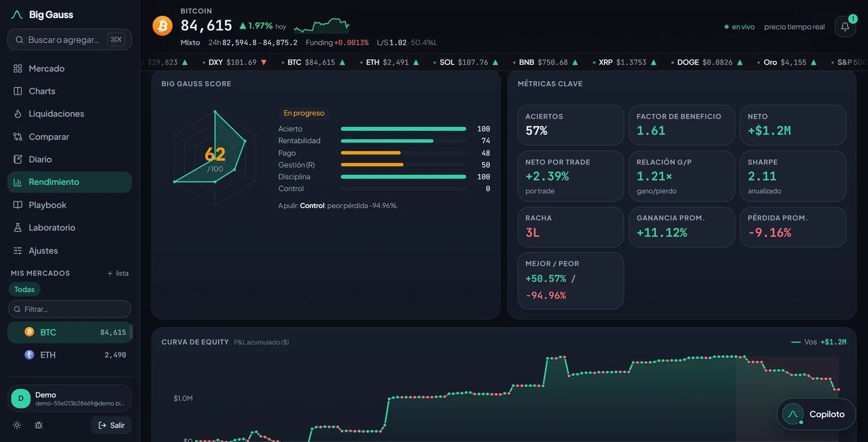Click the Big Gauss logo icon

(x=17, y=15)
